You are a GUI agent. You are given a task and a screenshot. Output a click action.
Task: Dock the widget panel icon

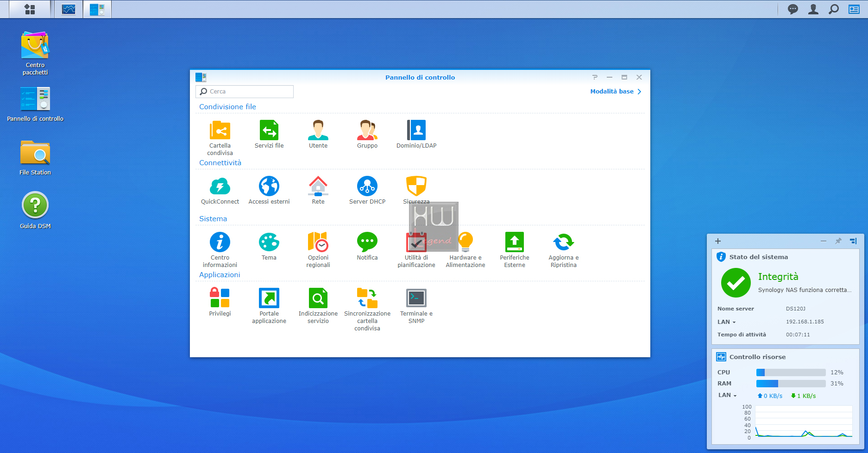[853, 241]
